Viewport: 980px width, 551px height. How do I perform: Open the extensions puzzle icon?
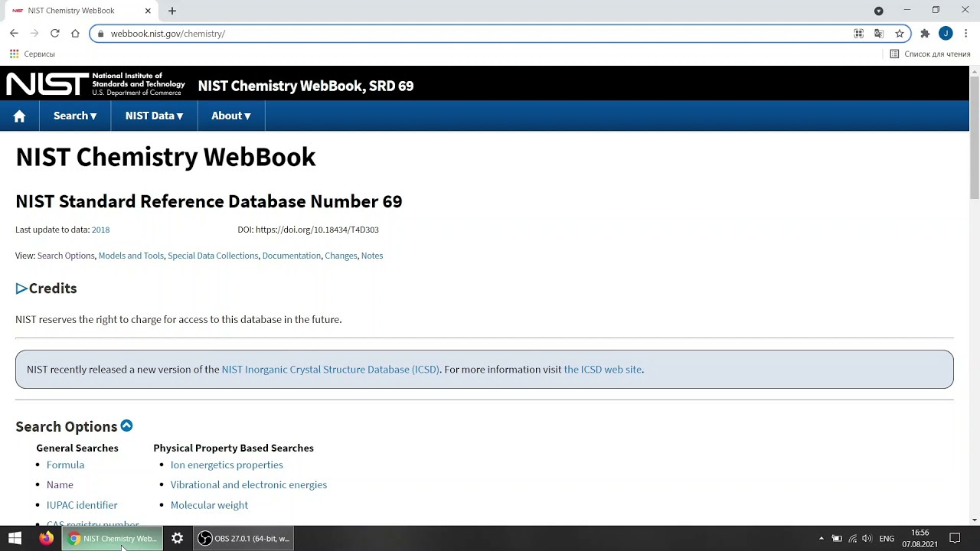pyautogui.click(x=925, y=34)
